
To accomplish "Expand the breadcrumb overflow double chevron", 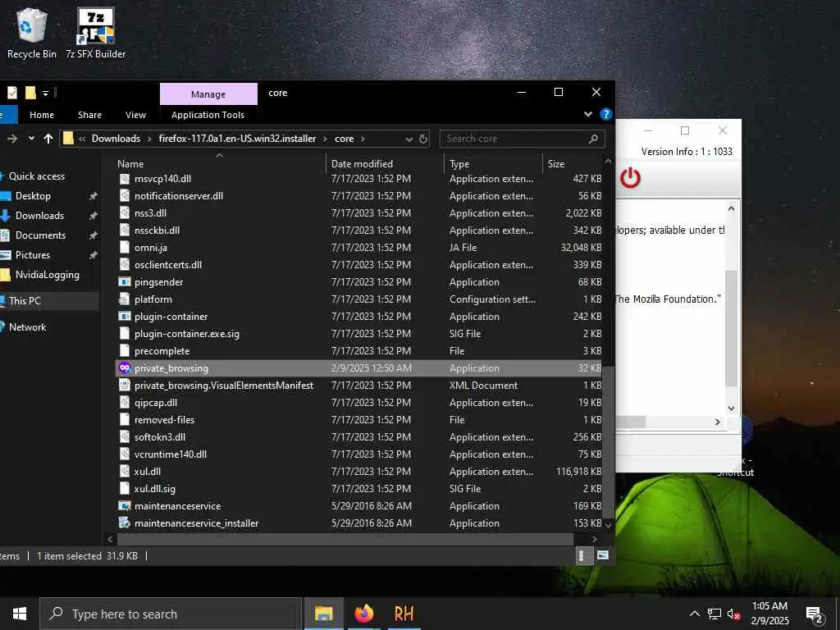I will coord(82,139).
